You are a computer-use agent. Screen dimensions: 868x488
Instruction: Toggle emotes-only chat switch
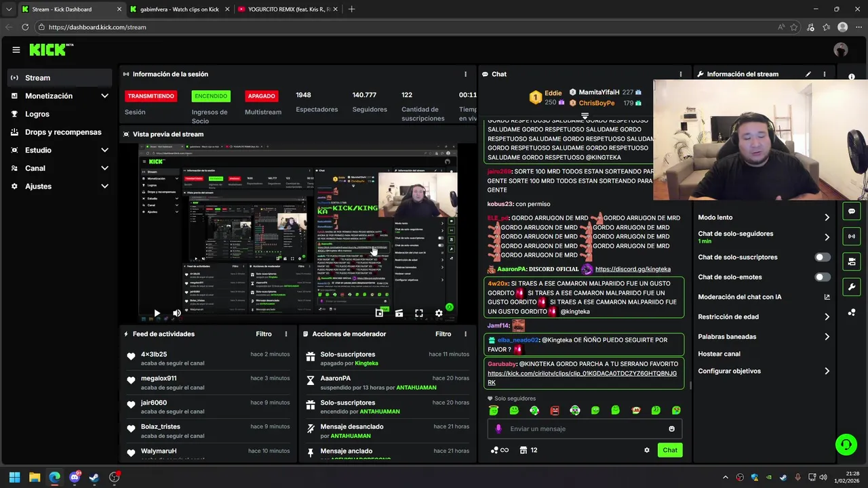pyautogui.click(x=822, y=277)
